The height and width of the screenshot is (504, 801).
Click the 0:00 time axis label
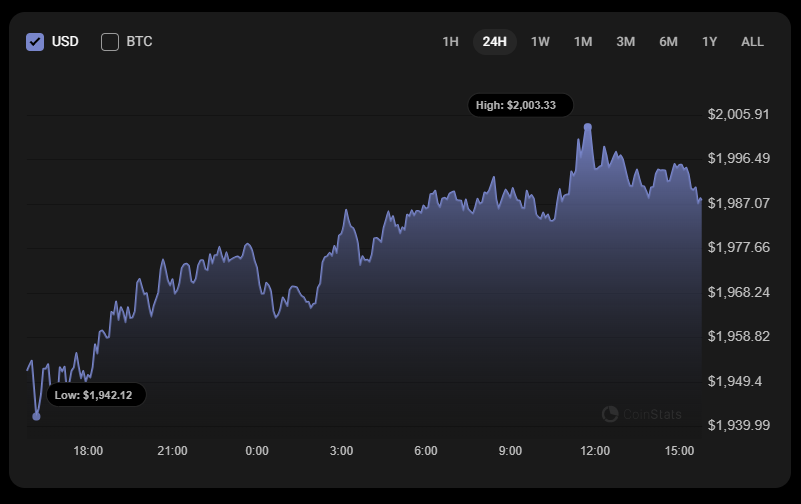pyautogui.click(x=257, y=451)
